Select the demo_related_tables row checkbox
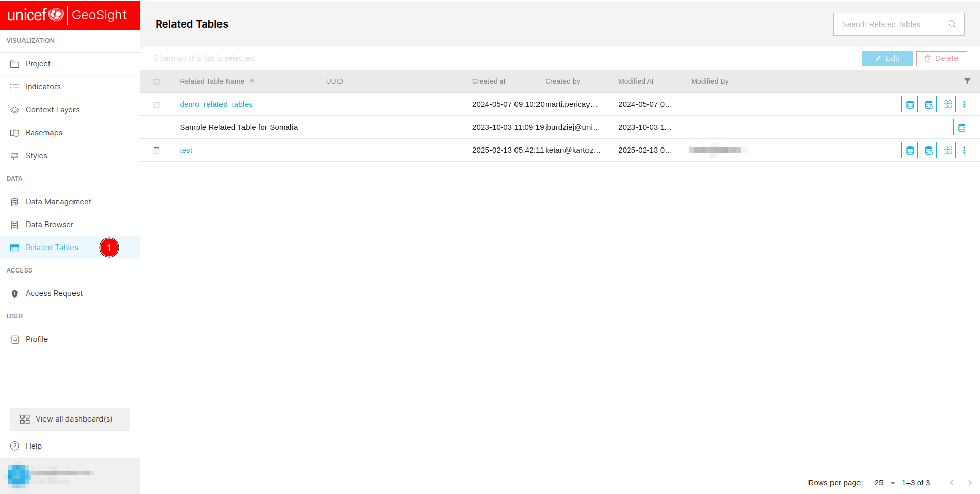This screenshot has height=494, width=980. click(x=157, y=104)
